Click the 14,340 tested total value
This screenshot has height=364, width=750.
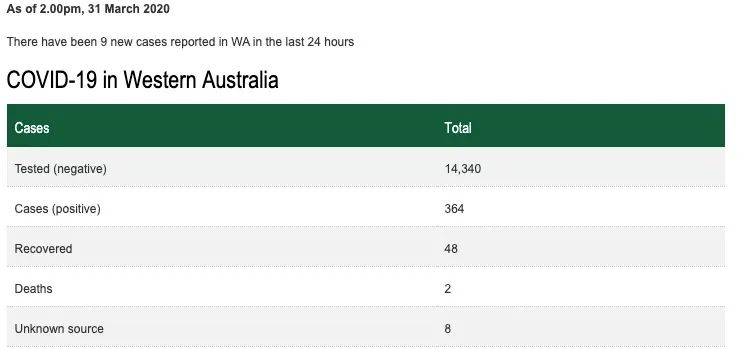(x=463, y=169)
